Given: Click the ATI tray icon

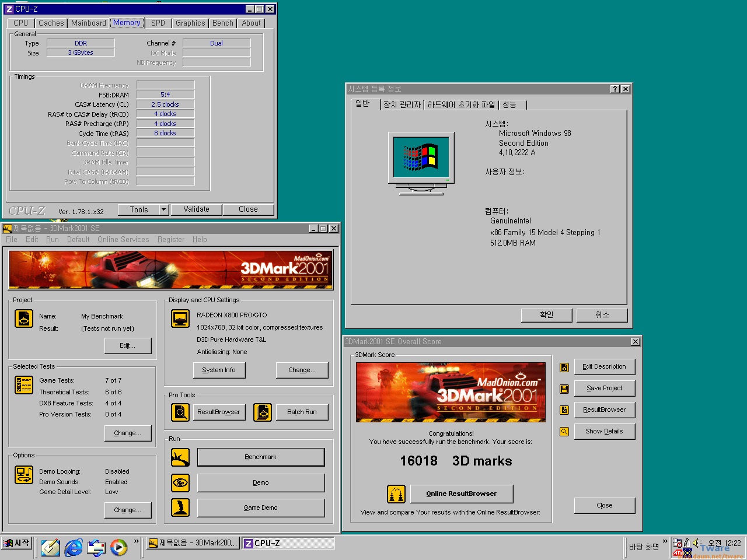Looking at the screenshot, I should 678,552.
